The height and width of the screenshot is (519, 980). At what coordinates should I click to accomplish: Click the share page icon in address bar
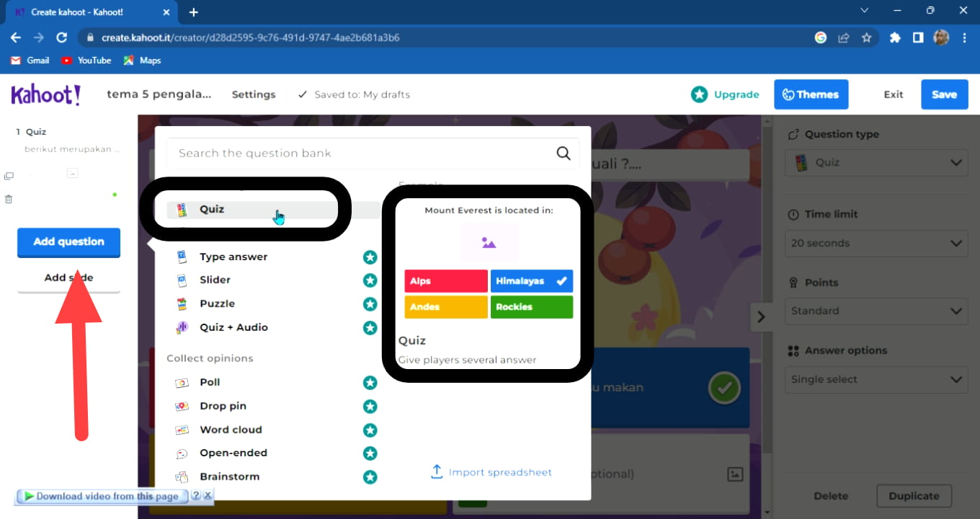(x=843, y=37)
